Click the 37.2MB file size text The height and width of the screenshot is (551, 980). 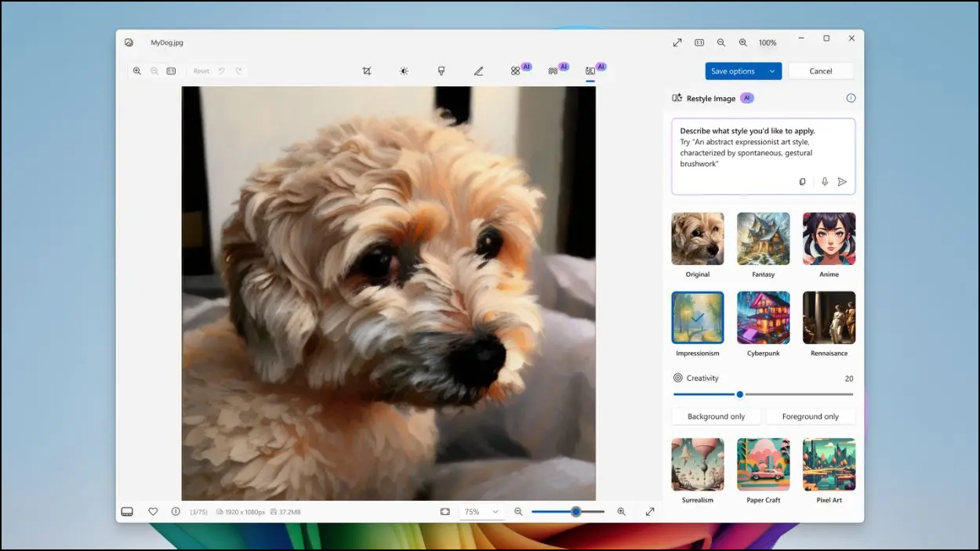point(291,512)
